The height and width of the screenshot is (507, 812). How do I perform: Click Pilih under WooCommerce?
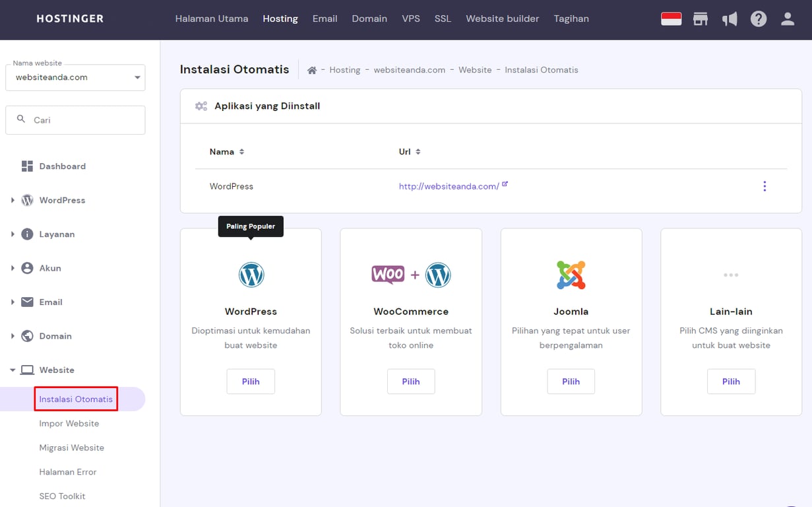pos(410,381)
